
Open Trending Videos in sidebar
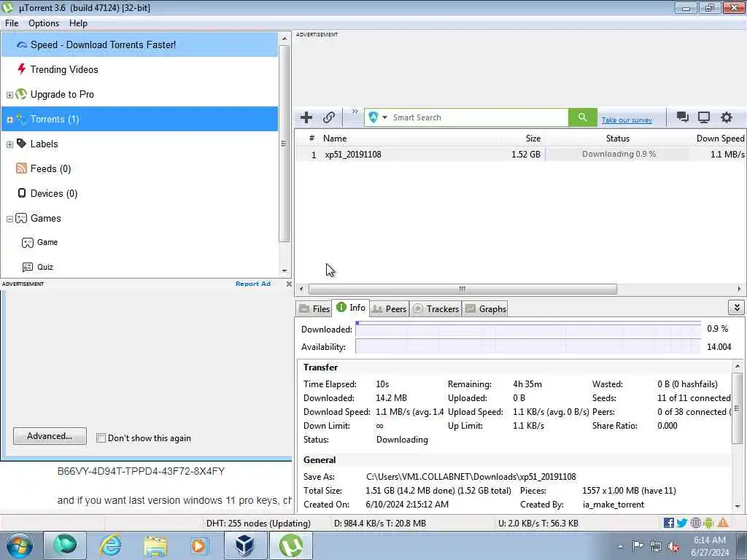click(x=64, y=69)
